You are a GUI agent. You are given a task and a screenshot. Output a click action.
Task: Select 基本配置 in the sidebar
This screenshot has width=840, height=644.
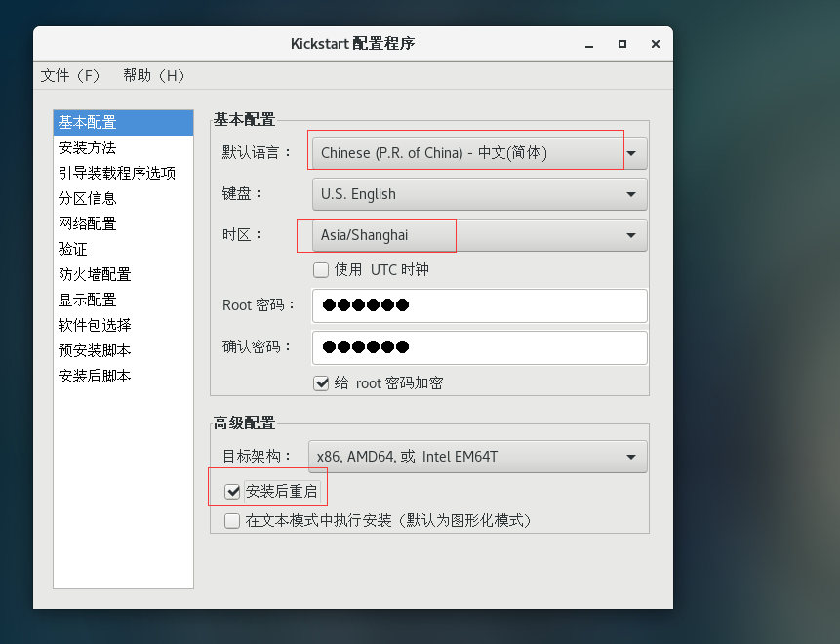(x=123, y=123)
